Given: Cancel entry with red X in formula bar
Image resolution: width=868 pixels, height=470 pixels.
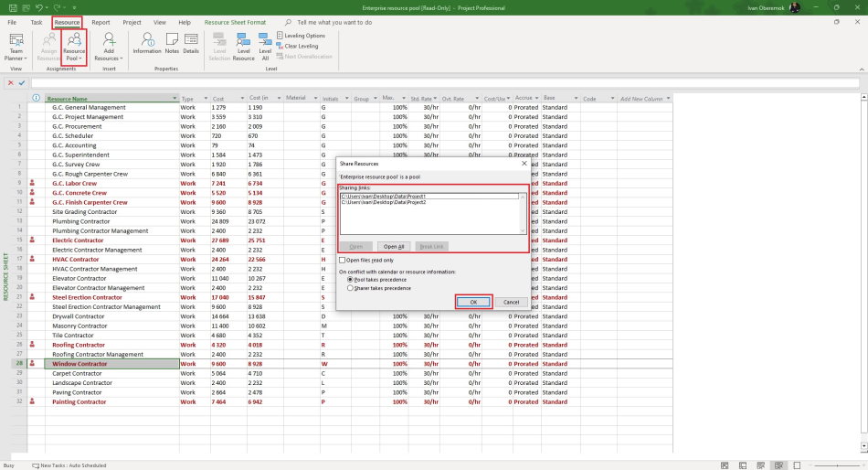Looking at the screenshot, I should point(11,82).
